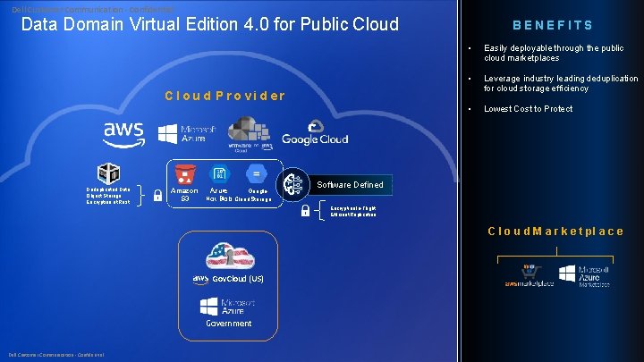The width and height of the screenshot is (644, 362).
Task: Click the footer confidentiality notice
Action: pos(56,355)
